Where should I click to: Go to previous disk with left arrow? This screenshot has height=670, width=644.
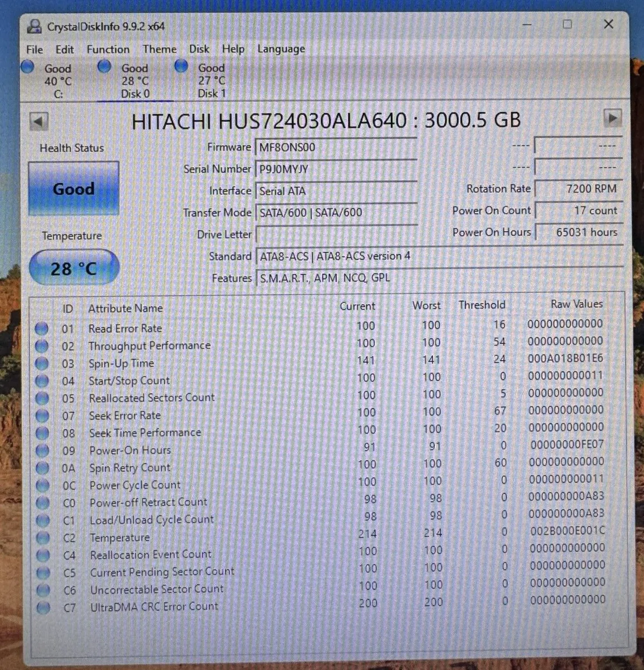(x=39, y=121)
